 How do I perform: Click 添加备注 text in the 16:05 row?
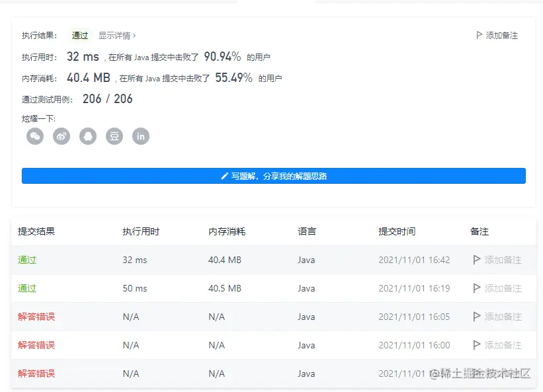click(x=503, y=317)
